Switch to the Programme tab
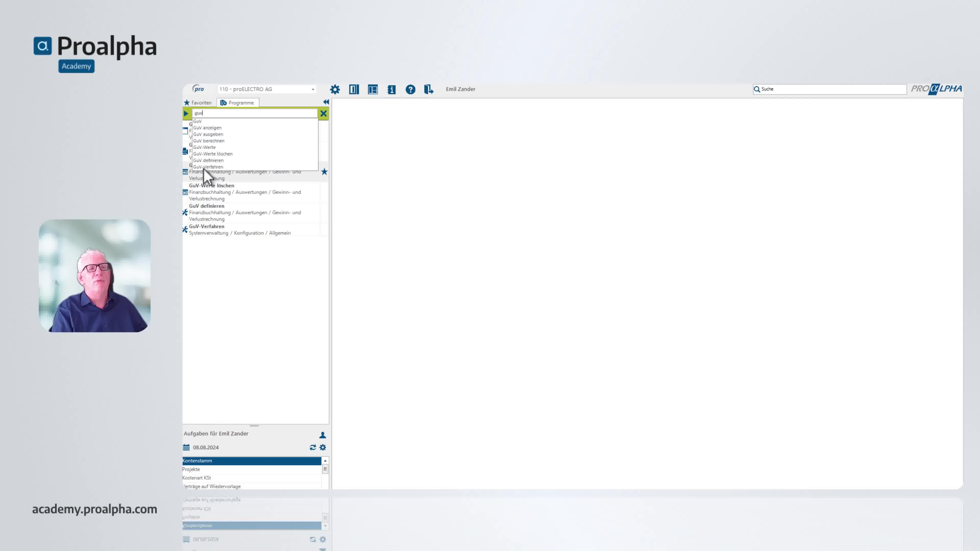The image size is (980, 551). pyautogui.click(x=237, y=103)
